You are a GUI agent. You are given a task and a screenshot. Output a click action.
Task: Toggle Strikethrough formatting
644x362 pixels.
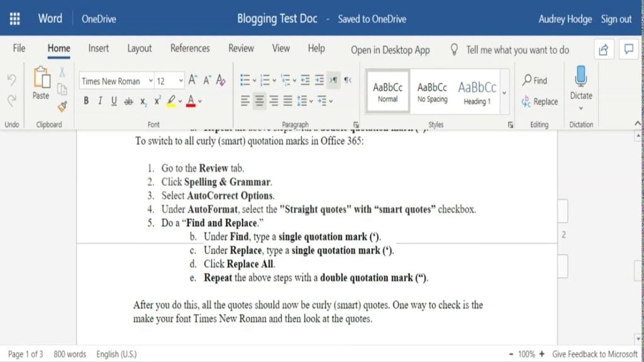coord(128,101)
